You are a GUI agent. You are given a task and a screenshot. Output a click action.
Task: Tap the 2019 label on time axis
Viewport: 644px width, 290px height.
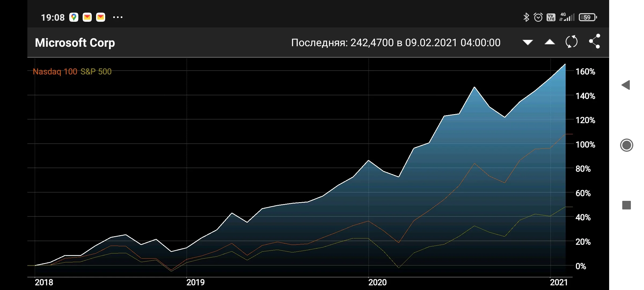click(196, 282)
